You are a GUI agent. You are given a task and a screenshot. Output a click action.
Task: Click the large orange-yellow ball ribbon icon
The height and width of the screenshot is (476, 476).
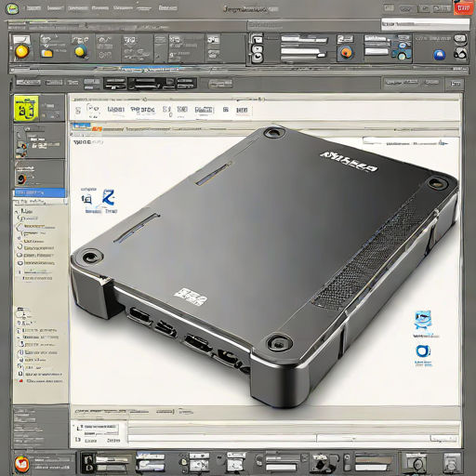click(22, 51)
